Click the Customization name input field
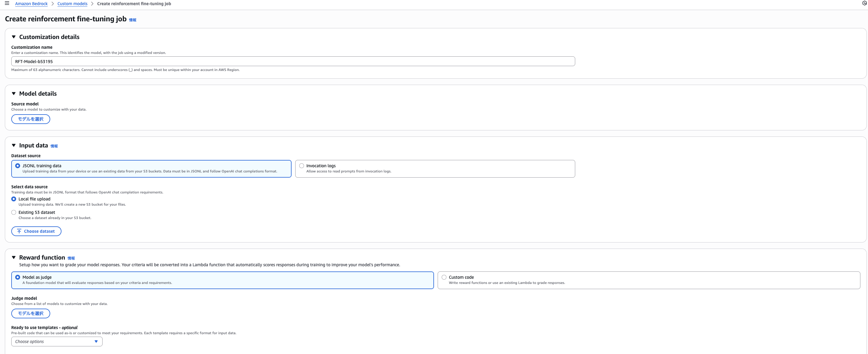Viewport: 868px width, 354px height. tap(293, 61)
